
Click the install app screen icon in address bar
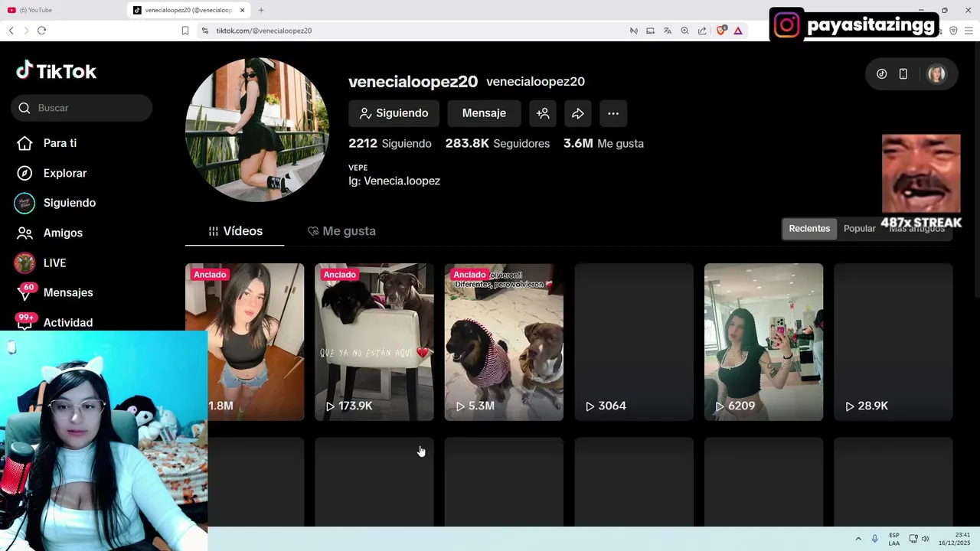pos(650,31)
